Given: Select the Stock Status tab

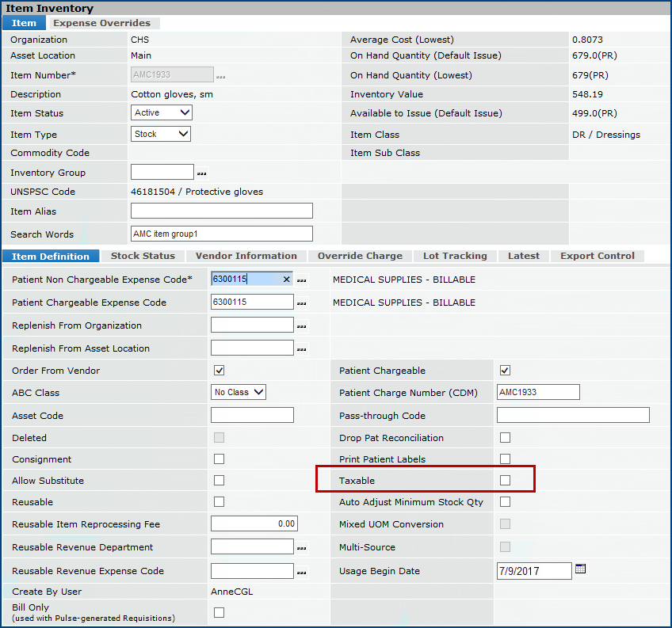Looking at the screenshot, I should pos(143,256).
